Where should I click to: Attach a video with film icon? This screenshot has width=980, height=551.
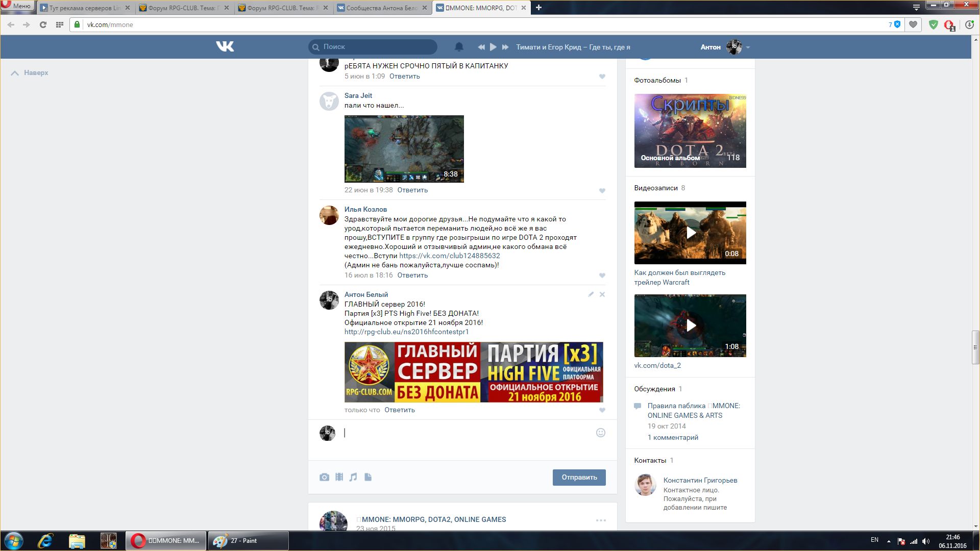pyautogui.click(x=339, y=477)
